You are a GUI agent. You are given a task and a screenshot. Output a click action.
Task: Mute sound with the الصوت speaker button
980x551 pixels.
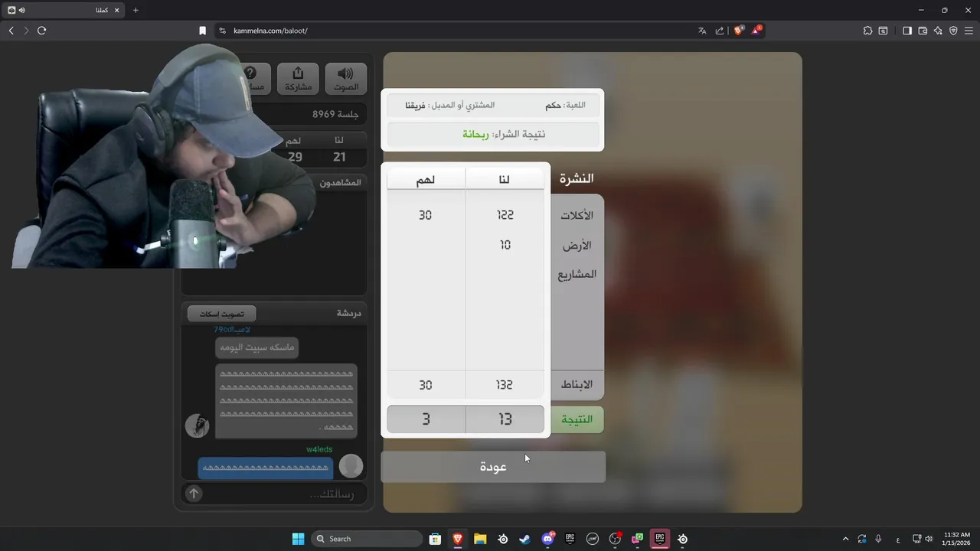click(x=346, y=79)
